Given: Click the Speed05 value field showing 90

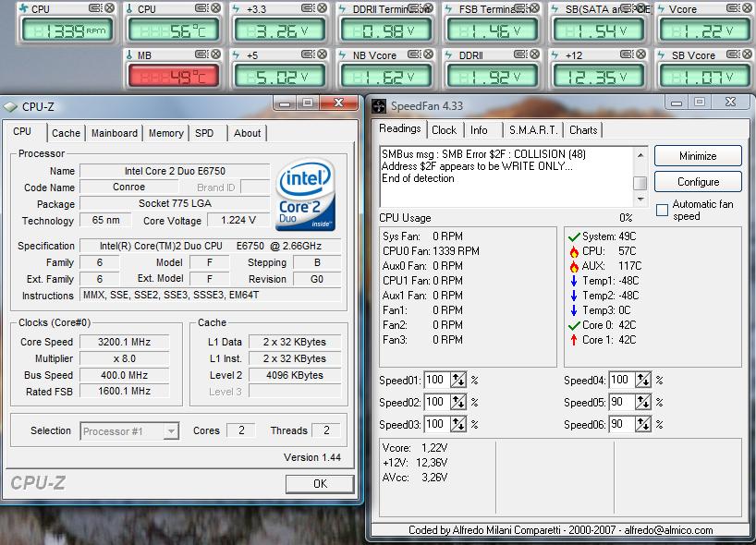Looking at the screenshot, I should click(622, 402).
